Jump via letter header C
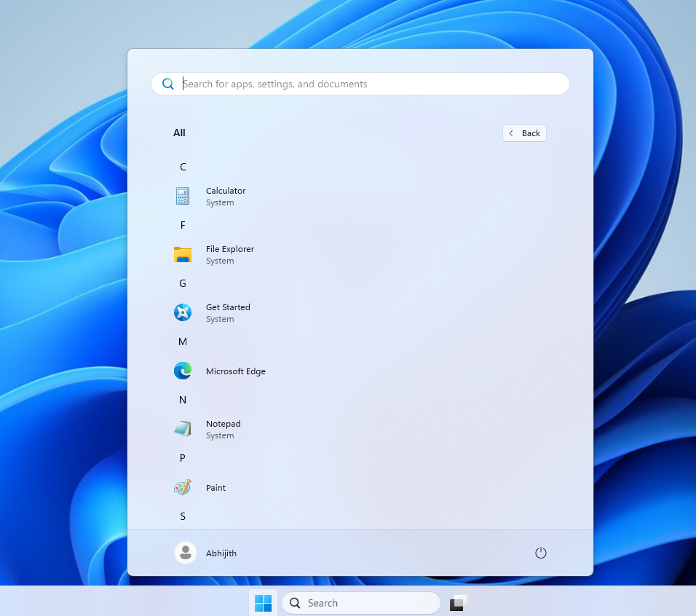Viewport: 696px width, 616px height. (183, 167)
